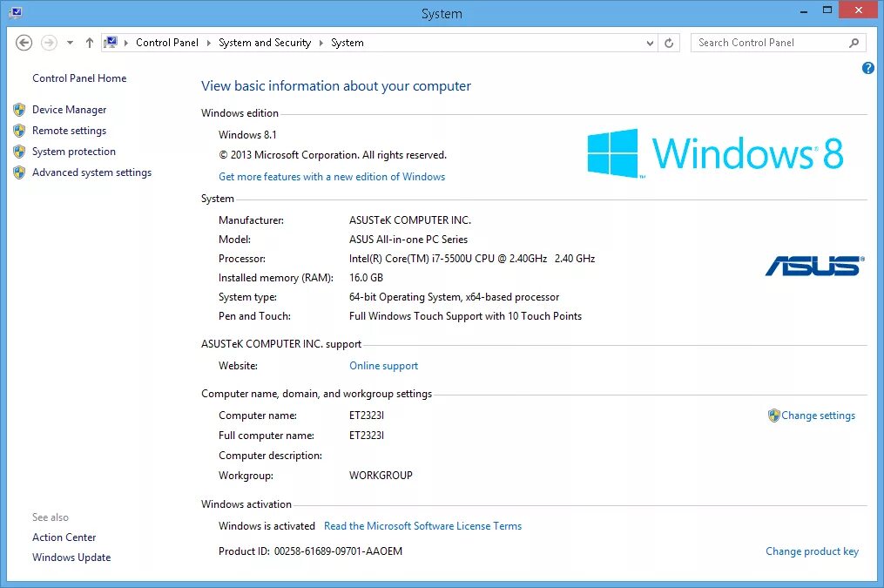Maximize the System window
This screenshot has width=884, height=588.
827,10
